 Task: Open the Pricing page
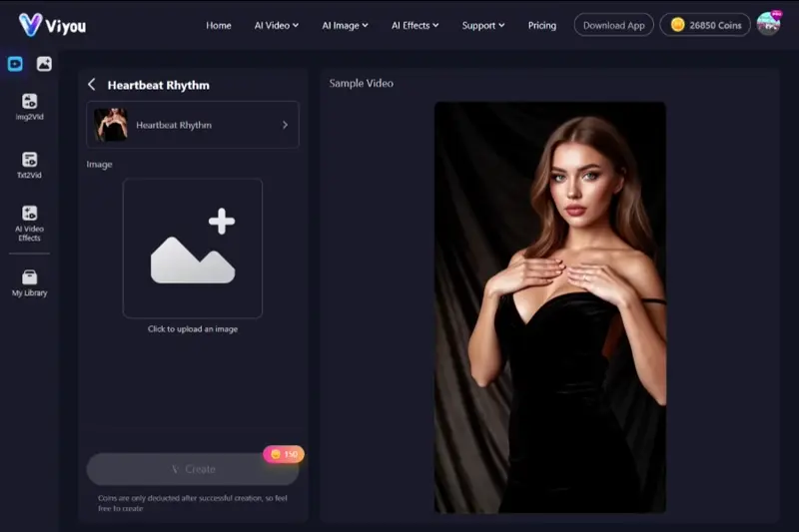542,26
